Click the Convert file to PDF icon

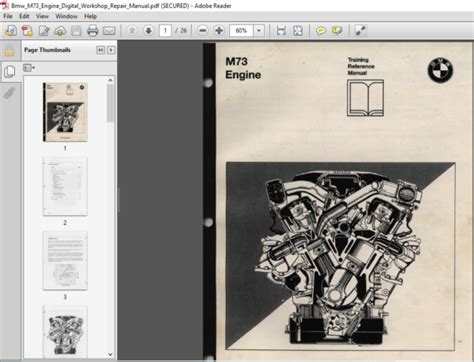click(27, 31)
